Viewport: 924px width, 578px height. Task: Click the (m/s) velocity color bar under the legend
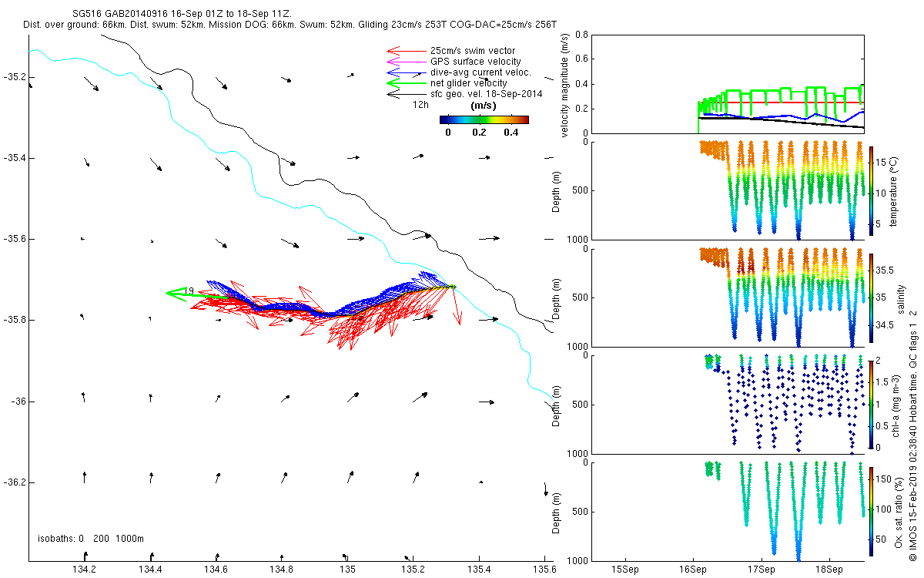click(x=484, y=119)
